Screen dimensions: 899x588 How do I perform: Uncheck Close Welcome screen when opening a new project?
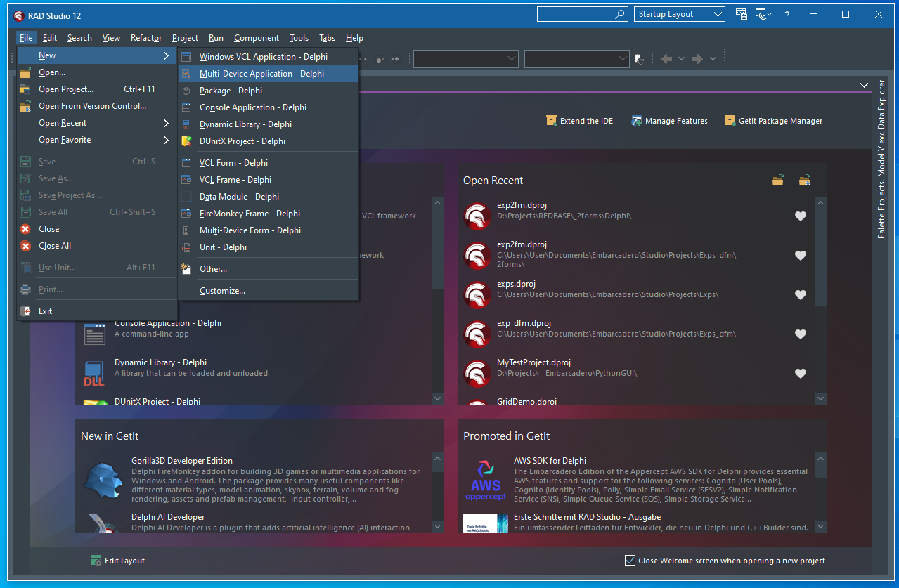(x=630, y=561)
